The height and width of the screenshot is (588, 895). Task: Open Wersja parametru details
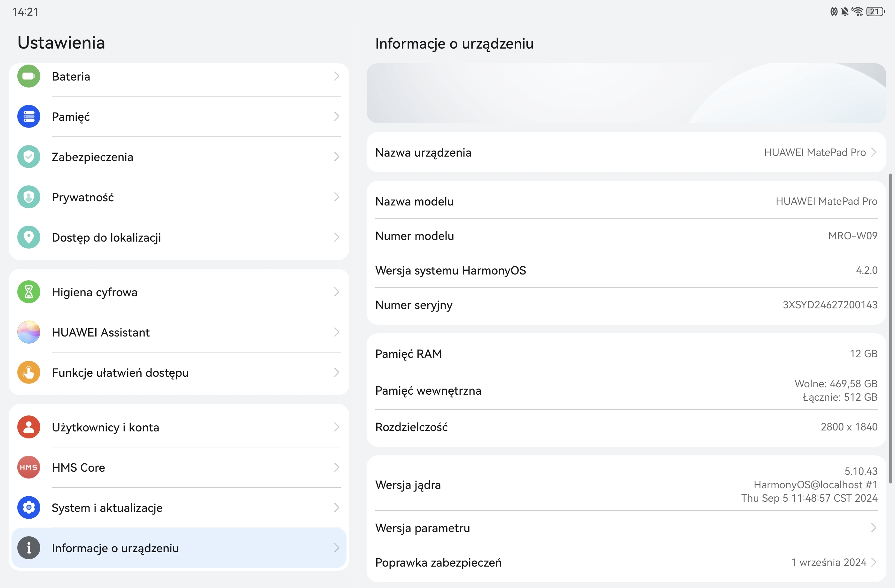pyautogui.click(x=626, y=528)
